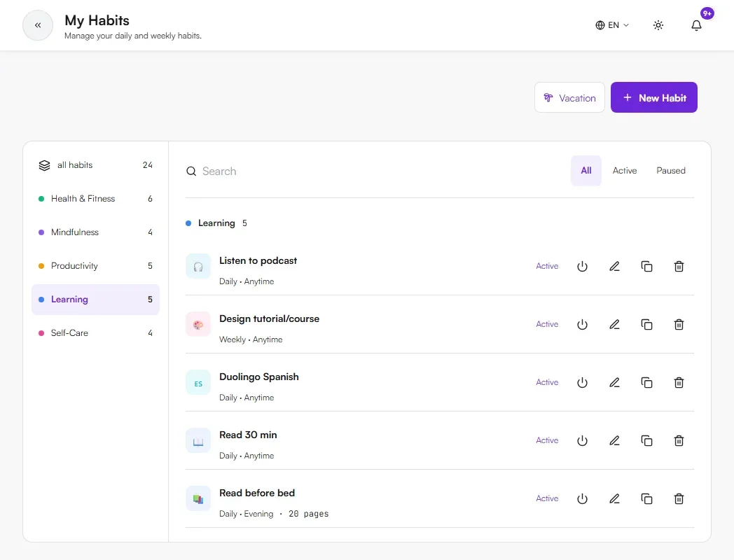
Task: Filter by Paused habits tab
Action: pos(670,171)
